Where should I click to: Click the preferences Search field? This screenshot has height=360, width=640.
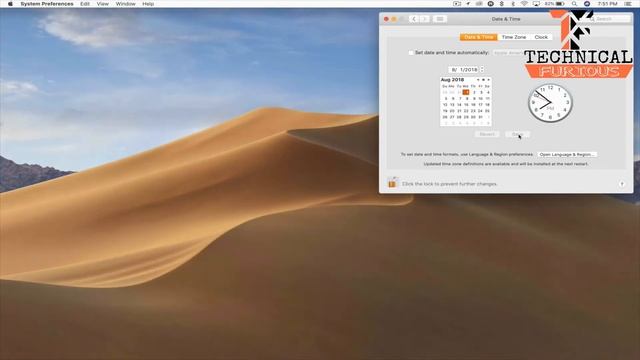[610, 19]
